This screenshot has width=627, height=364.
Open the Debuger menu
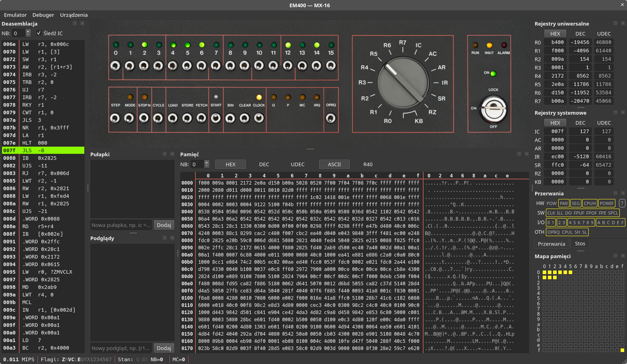point(43,15)
